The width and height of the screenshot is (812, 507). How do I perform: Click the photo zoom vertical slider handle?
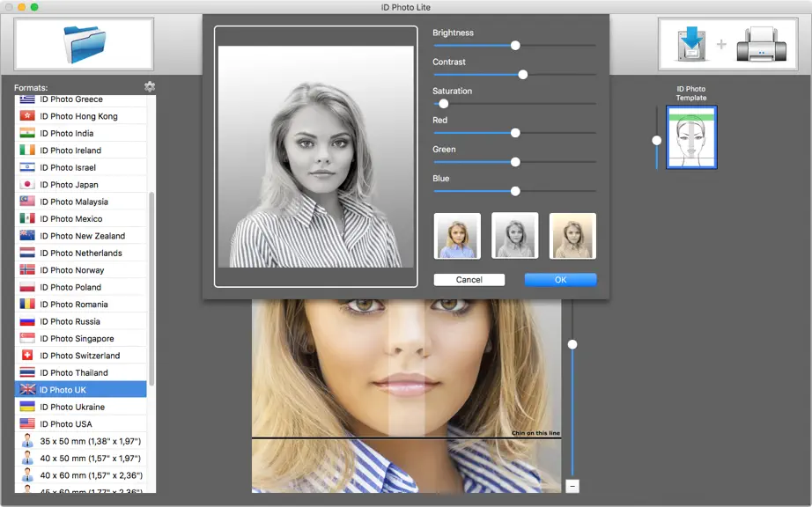click(x=572, y=344)
